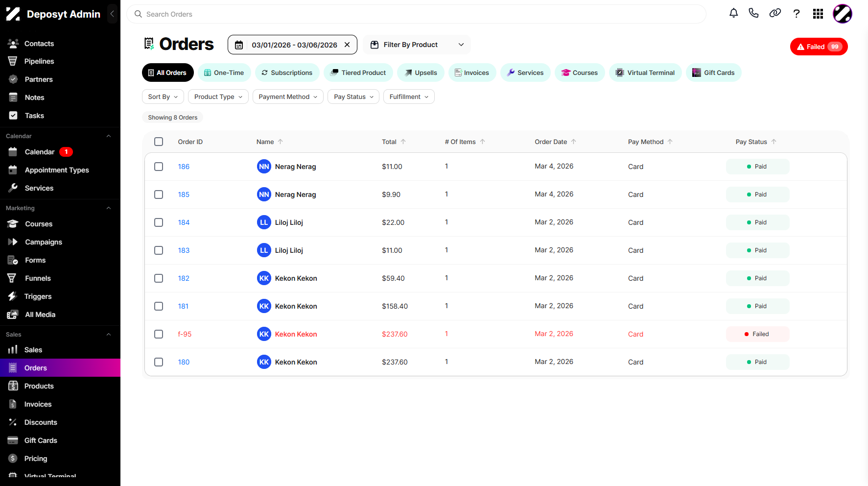
Task: Click the link chain icon in header
Action: coord(775,13)
